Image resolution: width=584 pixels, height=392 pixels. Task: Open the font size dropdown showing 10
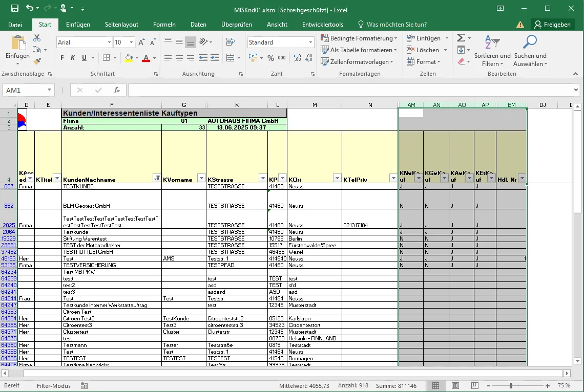click(x=131, y=42)
